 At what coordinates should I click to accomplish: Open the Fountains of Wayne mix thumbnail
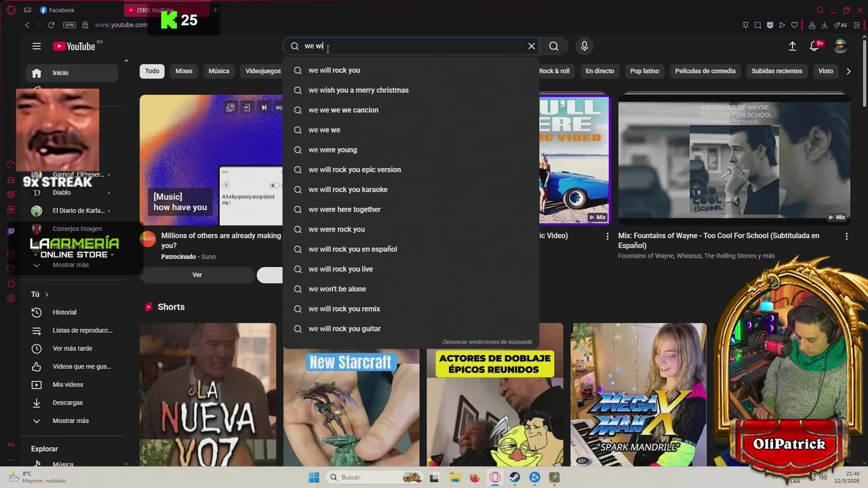click(x=734, y=159)
